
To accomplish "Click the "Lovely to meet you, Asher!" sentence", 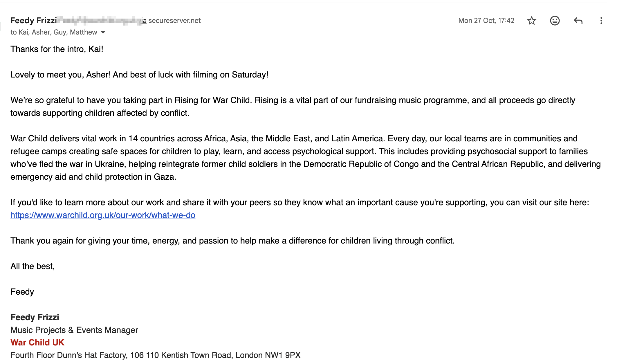I will [x=60, y=75].
